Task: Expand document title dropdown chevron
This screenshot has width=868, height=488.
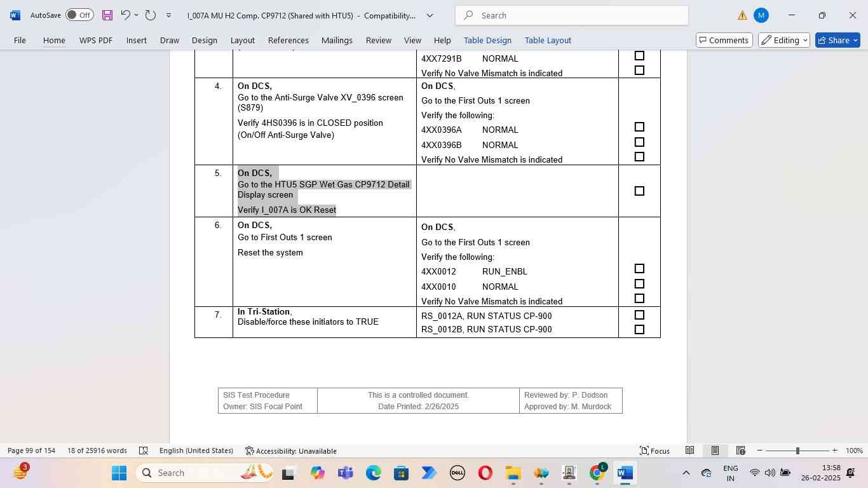Action: (x=430, y=15)
